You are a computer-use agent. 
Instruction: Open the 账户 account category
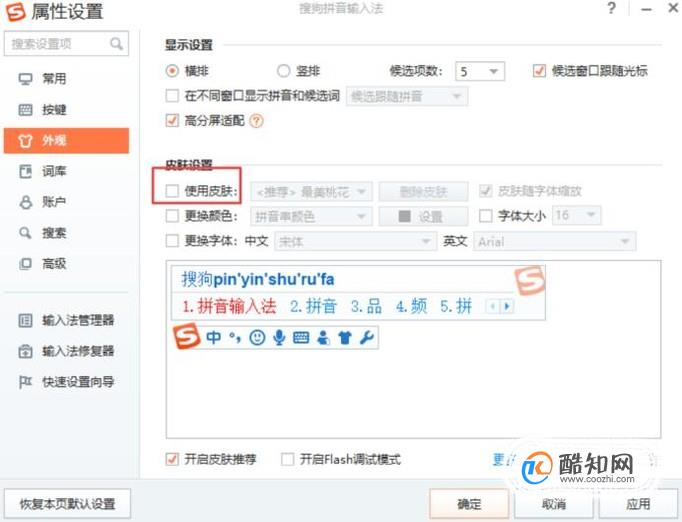tap(66, 202)
